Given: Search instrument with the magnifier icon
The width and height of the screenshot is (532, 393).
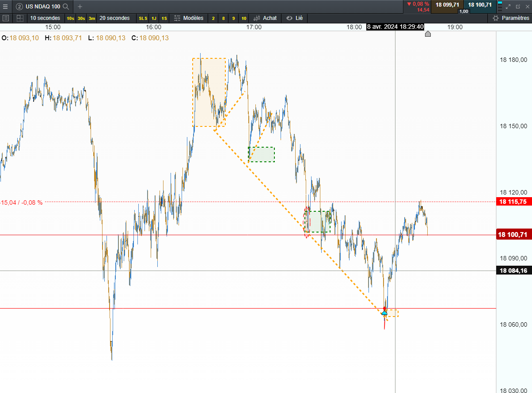Looking at the screenshot, I should coord(65,6).
